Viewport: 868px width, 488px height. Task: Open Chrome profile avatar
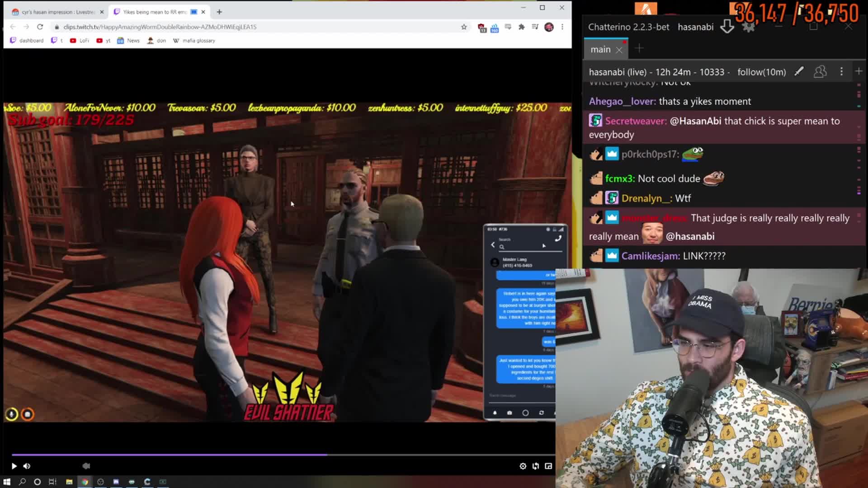point(549,27)
